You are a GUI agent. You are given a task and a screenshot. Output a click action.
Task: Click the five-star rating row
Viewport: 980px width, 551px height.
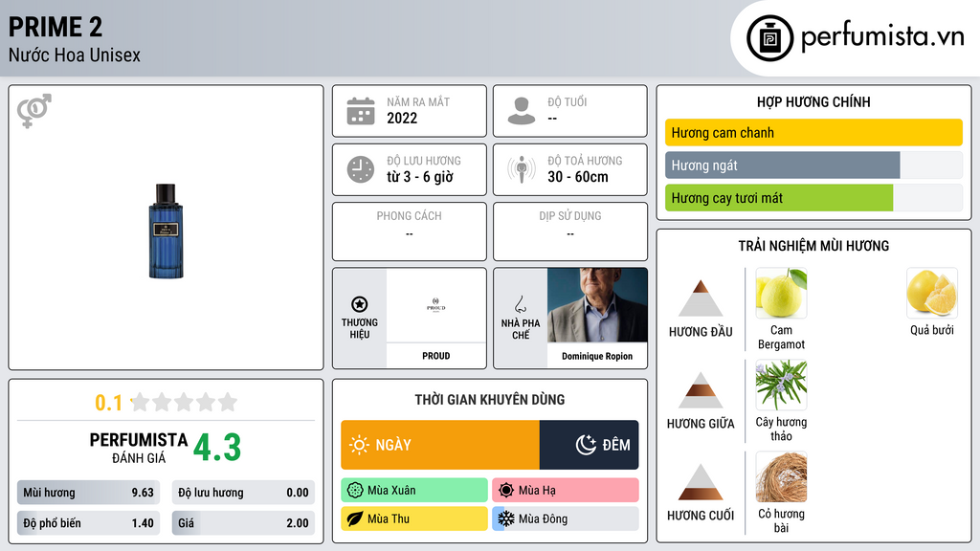pos(185,403)
